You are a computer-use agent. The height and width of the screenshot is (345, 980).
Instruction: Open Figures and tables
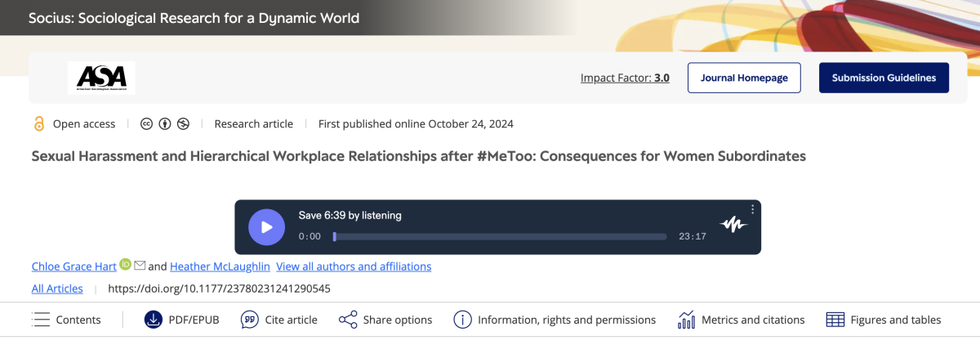884,320
